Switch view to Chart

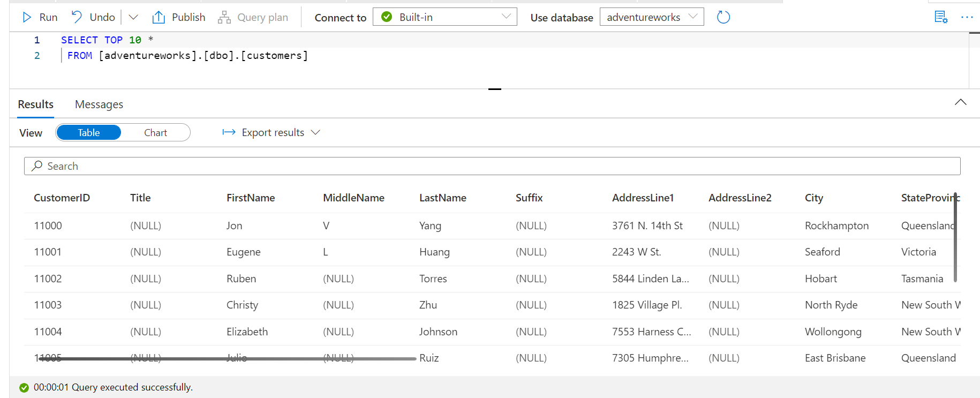tap(155, 132)
